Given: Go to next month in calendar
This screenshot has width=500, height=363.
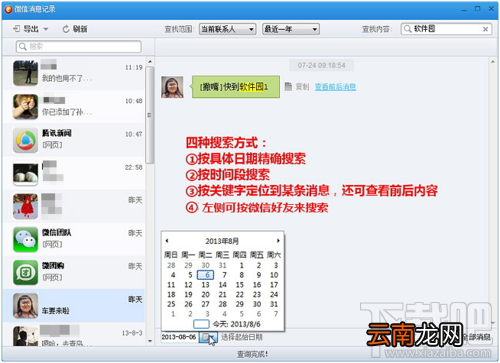Looking at the screenshot, I should tap(278, 241).
